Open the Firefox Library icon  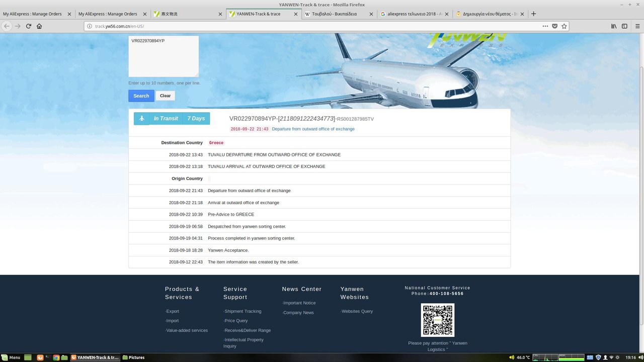614,26
